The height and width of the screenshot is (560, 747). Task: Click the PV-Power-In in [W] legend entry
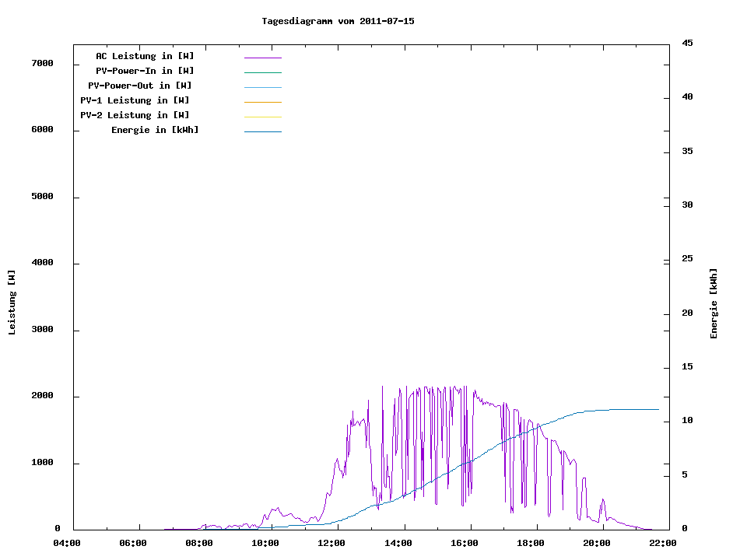pos(150,71)
